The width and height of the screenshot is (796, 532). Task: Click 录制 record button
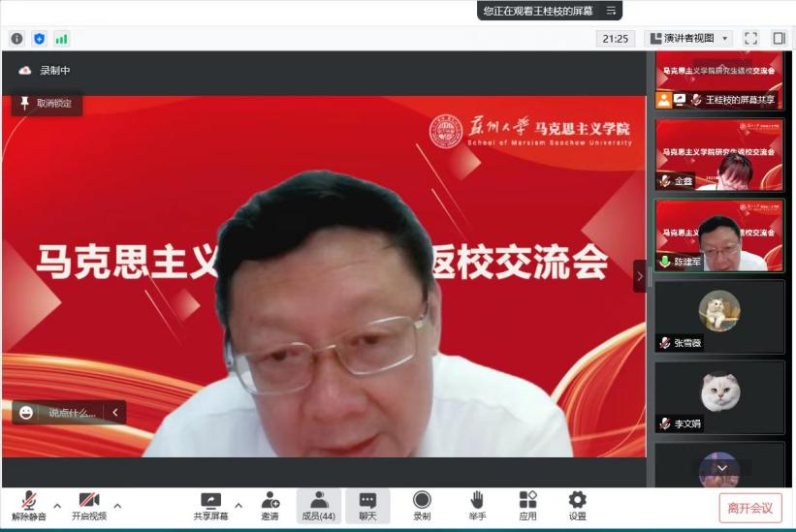tap(422, 506)
